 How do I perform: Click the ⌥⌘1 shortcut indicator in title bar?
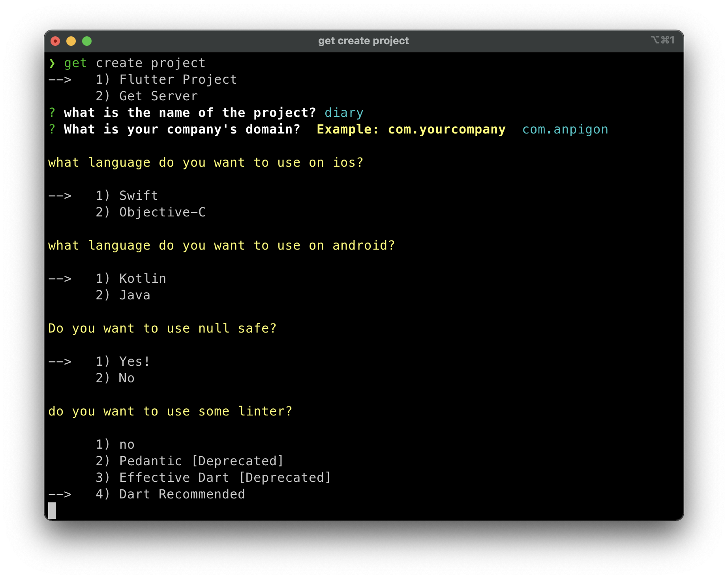[663, 40]
